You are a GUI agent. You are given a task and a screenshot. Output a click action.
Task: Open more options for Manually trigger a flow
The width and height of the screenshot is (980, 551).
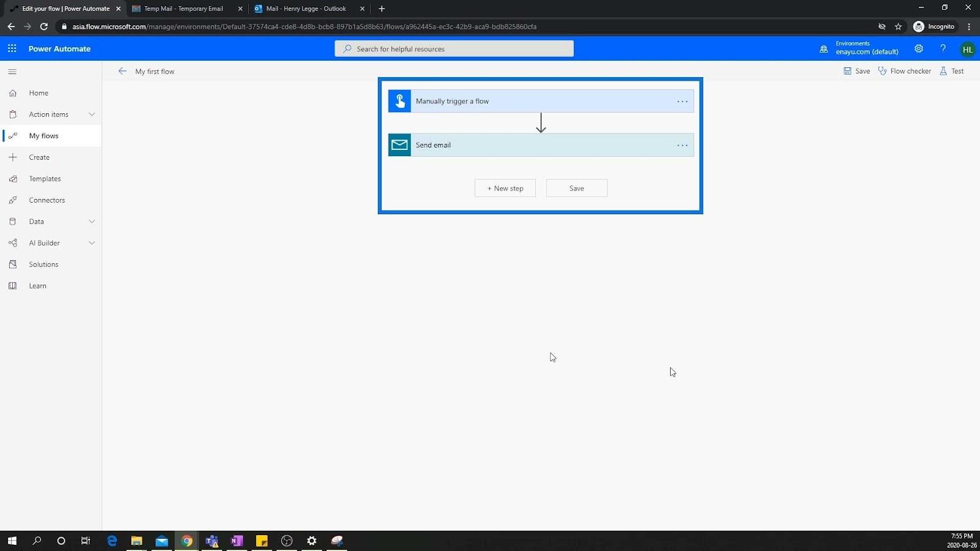pyautogui.click(x=682, y=102)
